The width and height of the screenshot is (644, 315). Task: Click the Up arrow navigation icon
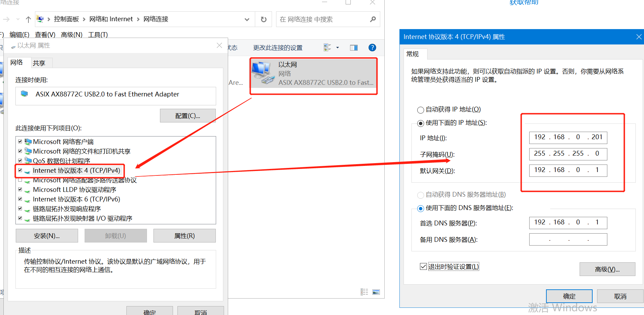tap(28, 19)
